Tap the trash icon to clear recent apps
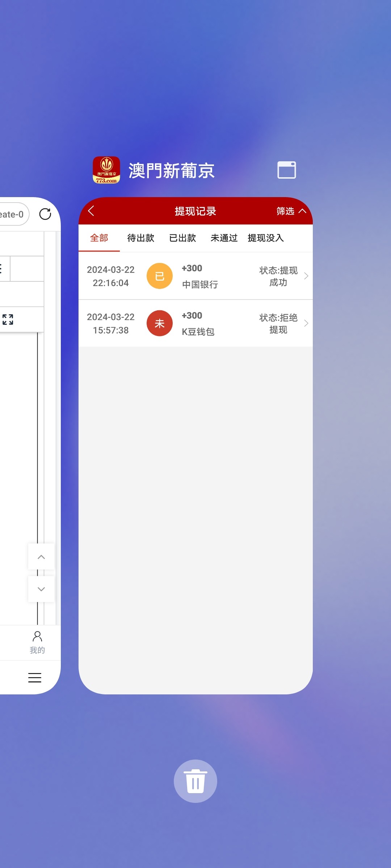The width and height of the screenshot is (391, 868). [195, 781]
